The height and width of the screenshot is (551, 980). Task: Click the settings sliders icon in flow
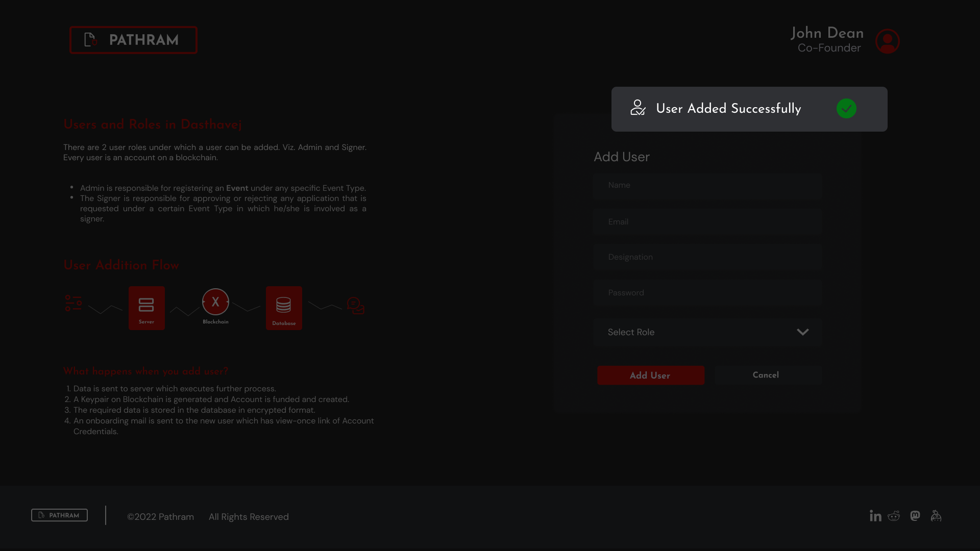coord(73,303)
